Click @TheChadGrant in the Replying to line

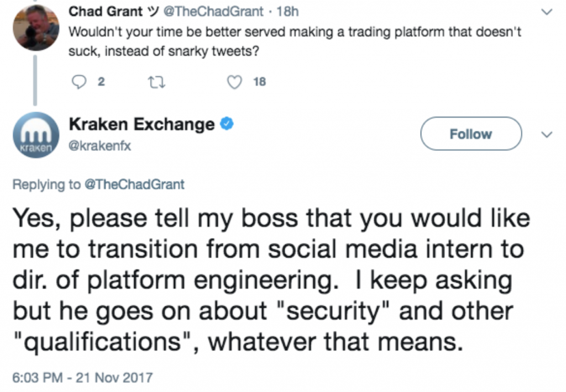point(134,184)
